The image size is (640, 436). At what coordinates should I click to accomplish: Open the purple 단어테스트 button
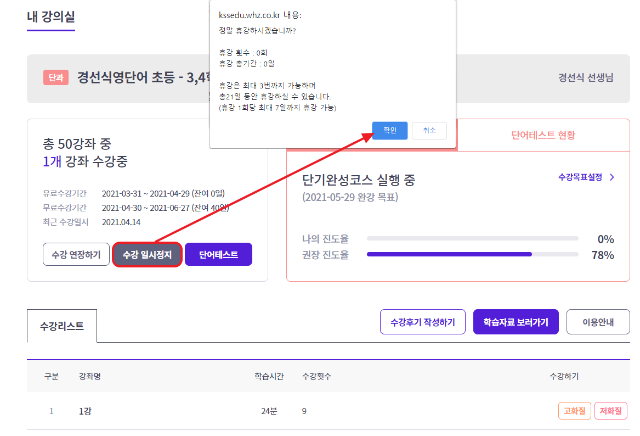coord(218,255)
